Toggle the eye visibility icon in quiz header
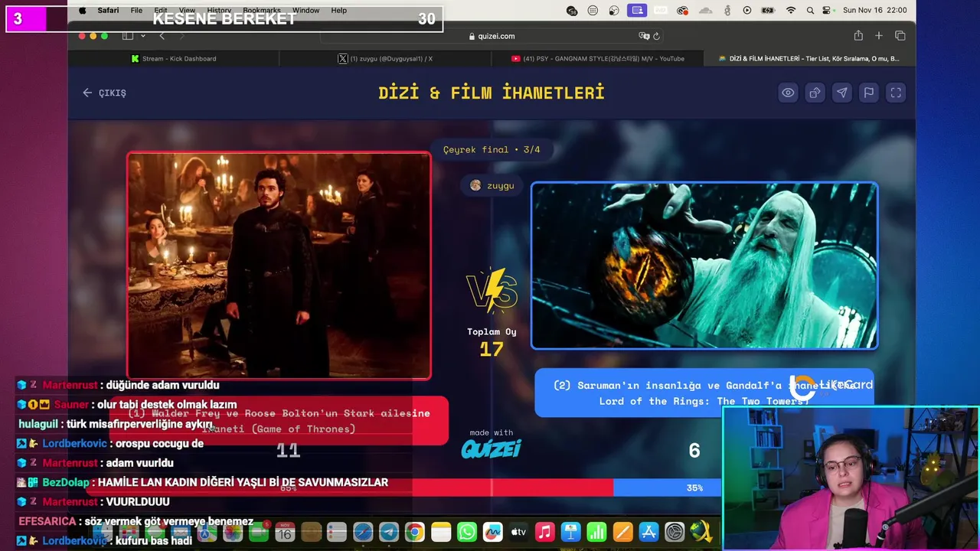Viewport: 980px width, 551px height. (x=788, y=93)
